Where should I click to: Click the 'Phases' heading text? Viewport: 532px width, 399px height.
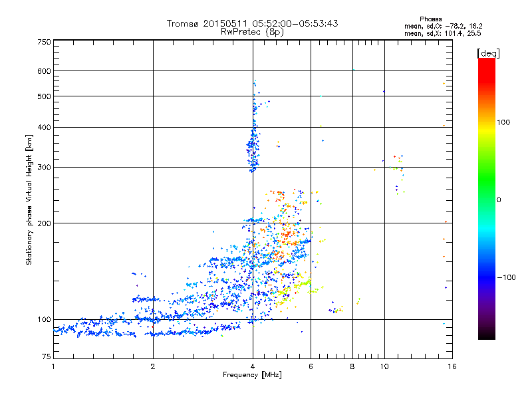click(x=430, y=19)
